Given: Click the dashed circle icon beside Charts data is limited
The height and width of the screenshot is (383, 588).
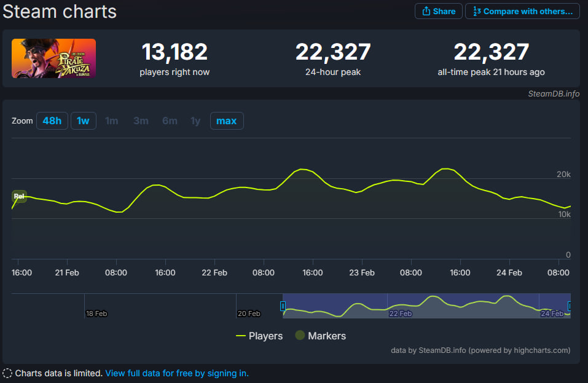Looking at the screenshot, I should coord(7,373).
